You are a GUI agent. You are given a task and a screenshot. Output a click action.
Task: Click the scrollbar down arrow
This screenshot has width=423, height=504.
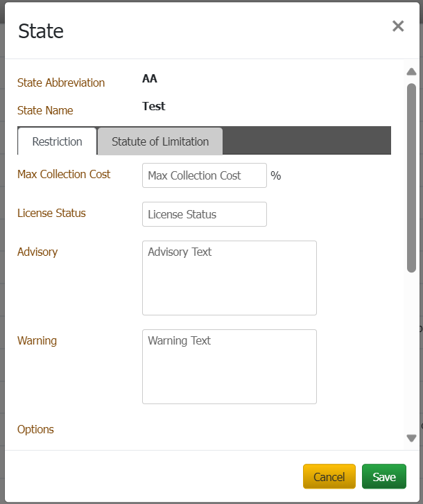click(x=411, y=438)
